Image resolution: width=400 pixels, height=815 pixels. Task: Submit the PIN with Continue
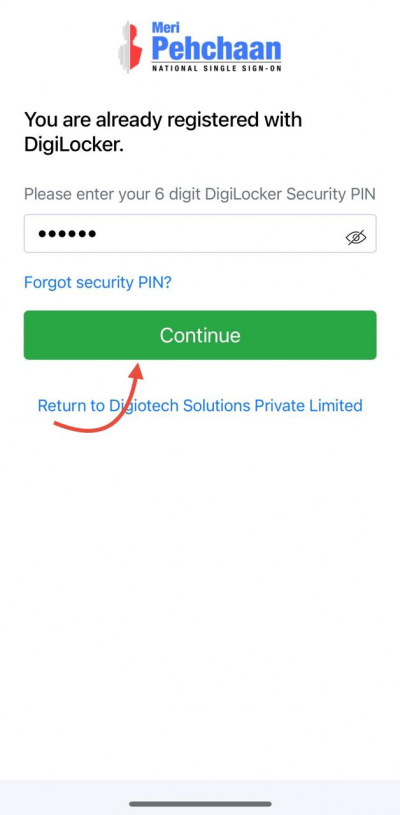[200, 335]
